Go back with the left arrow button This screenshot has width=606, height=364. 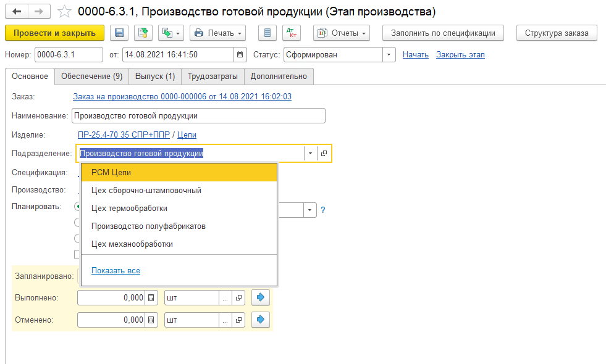click(17, 12)
